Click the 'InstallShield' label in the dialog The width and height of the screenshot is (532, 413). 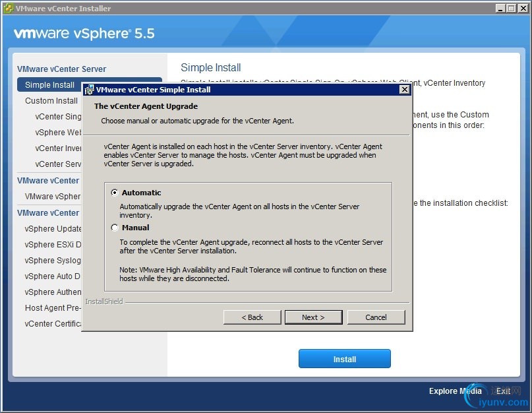point(104,302)
